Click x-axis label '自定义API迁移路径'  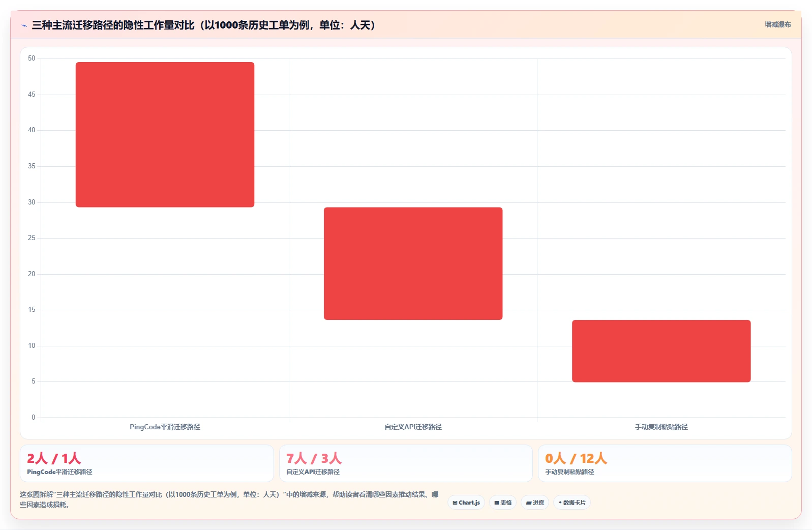413,427
